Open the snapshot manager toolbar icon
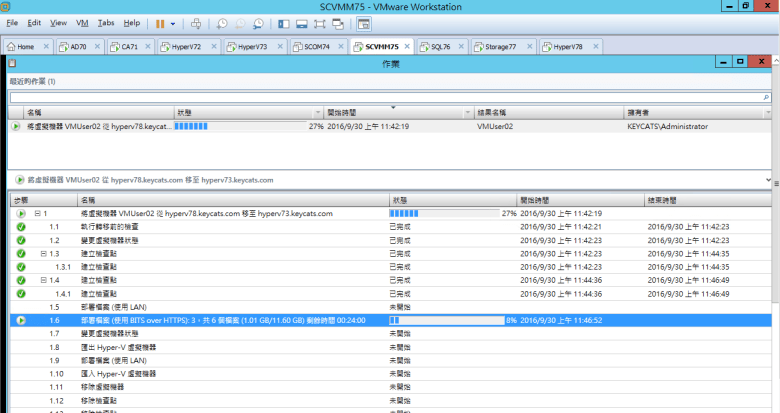Viewport: 780px width, 413px height. tap(258, 22)
